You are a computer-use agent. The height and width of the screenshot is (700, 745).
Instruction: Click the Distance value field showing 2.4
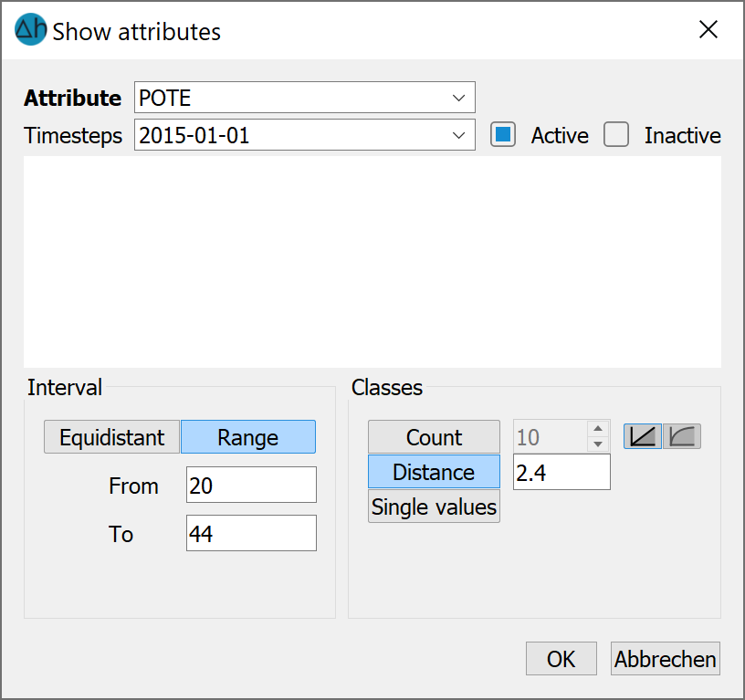click(561, 472)
